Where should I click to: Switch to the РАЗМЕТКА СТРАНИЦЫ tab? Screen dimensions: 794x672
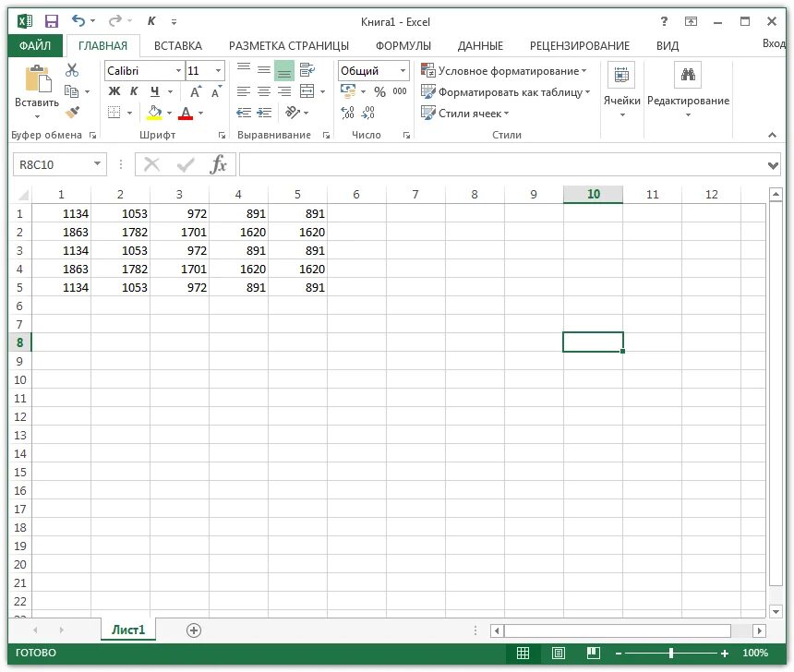[x=289, y=45]
